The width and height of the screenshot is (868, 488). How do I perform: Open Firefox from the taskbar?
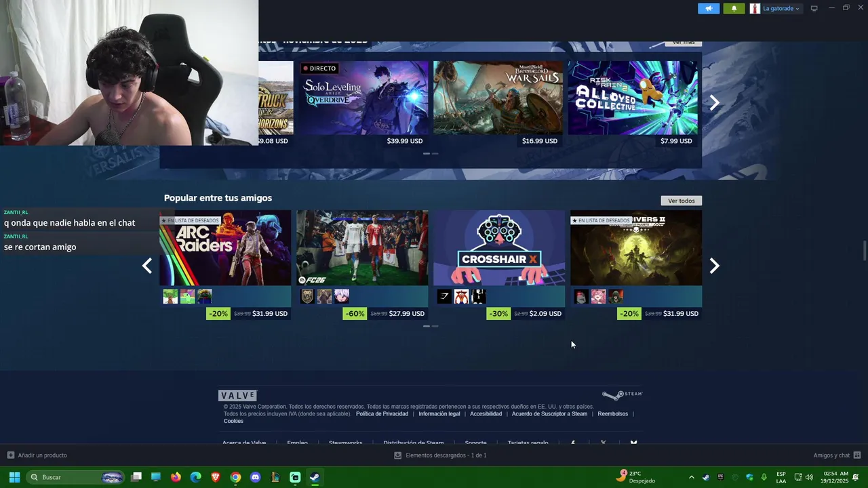coord(176,477)
